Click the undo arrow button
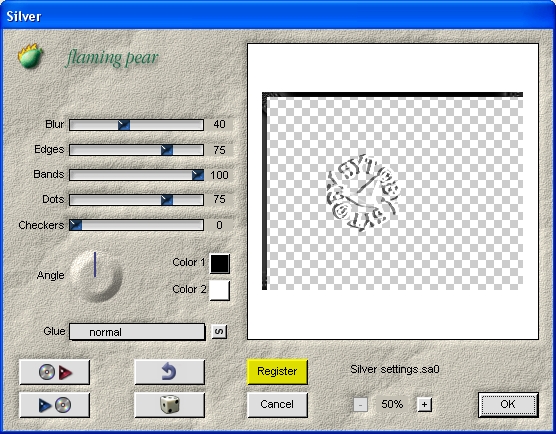556x434 pixels. 170,372
